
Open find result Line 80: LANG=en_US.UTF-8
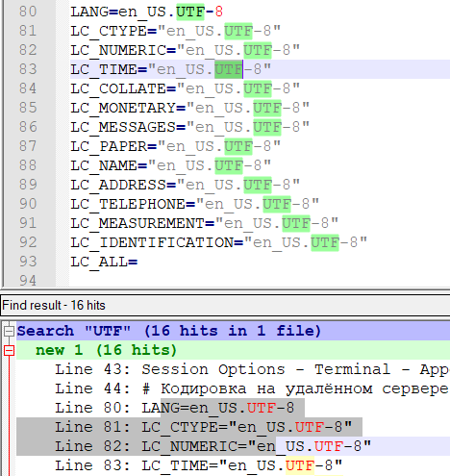[x=233, y=408]
